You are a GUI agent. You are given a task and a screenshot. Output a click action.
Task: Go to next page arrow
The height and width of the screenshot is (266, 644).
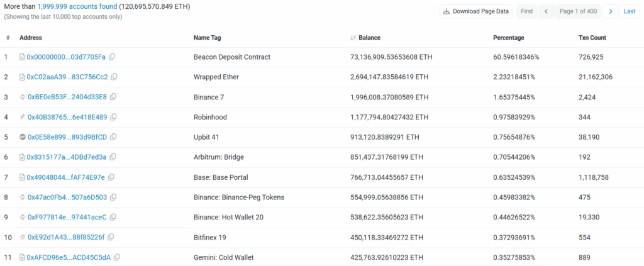click(610, 11)
